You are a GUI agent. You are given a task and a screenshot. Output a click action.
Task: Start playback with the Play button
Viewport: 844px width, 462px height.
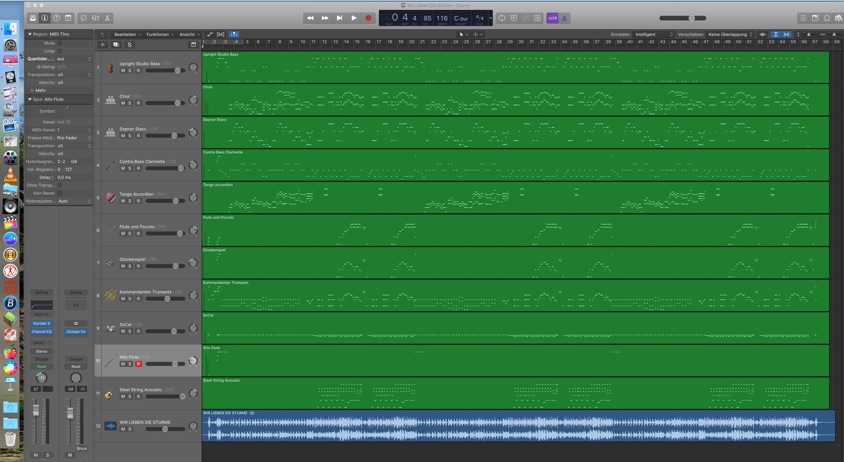tap(354, 18)
